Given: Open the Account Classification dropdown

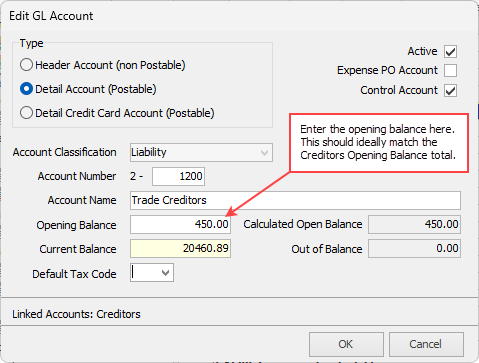Looking at the screenshot, I should click(201, 153).
